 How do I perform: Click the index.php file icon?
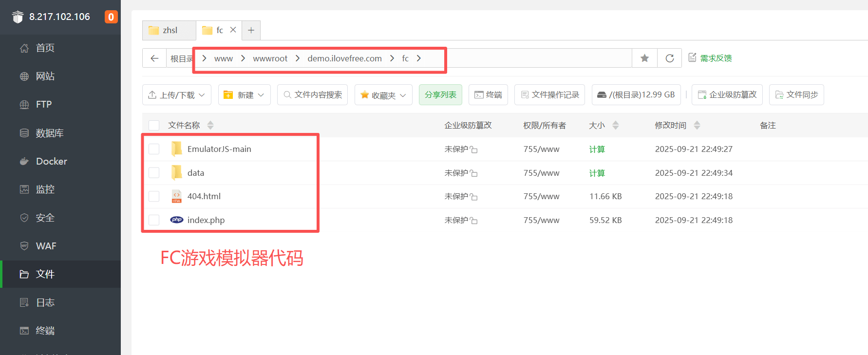pos(176,220)
